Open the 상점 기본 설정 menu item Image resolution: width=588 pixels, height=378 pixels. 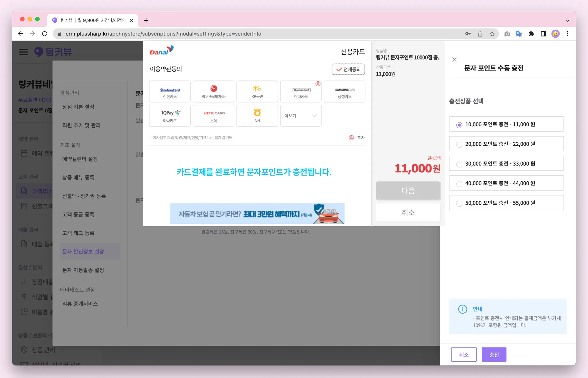point(78,107)
